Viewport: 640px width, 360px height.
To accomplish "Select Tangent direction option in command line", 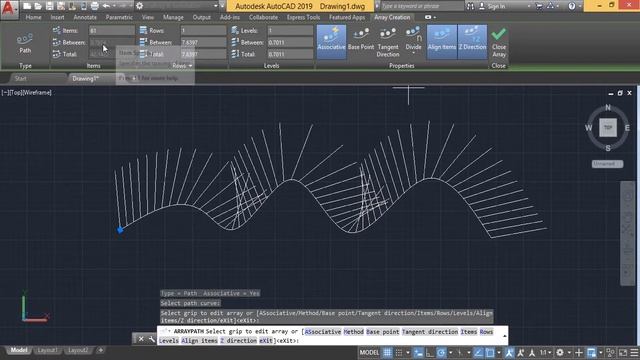I will 429,332.
